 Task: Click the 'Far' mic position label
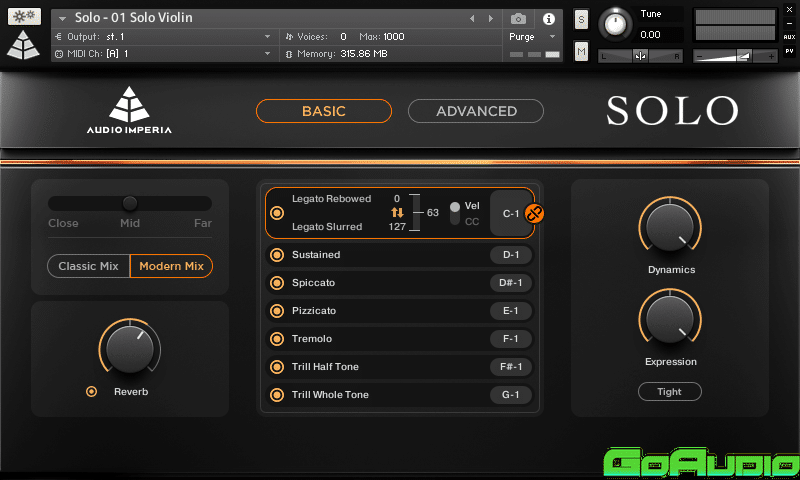click(x=203, y=223)
